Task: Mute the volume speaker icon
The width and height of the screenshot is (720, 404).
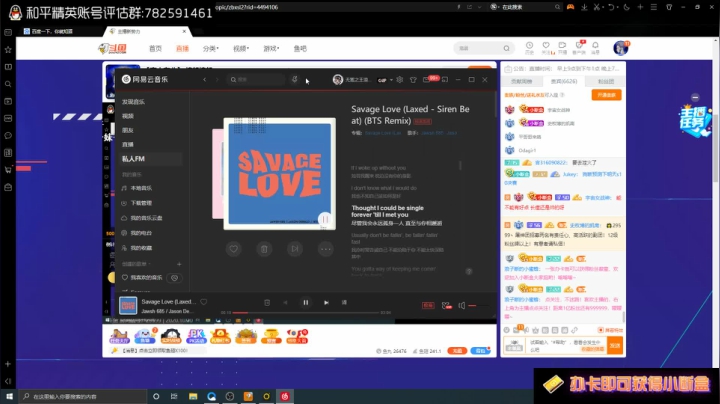Action: pos(462,305)
